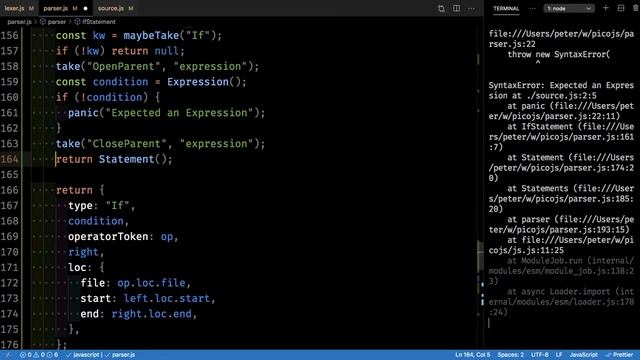Click 'at panic' stack line in terminal
Image resolution: width=640 pixels, height=360 pixels.
(562, 111)
